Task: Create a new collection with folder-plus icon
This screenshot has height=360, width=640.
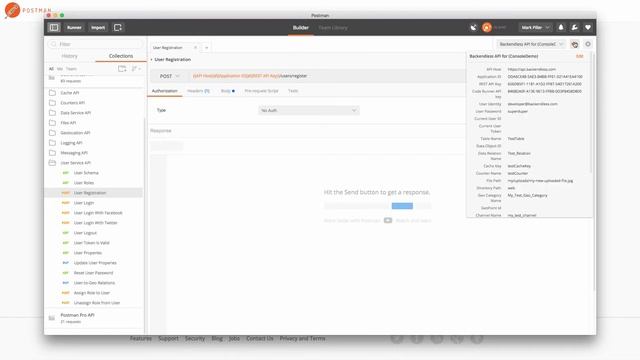Action: pyautogui.click(x=122, y=69)
